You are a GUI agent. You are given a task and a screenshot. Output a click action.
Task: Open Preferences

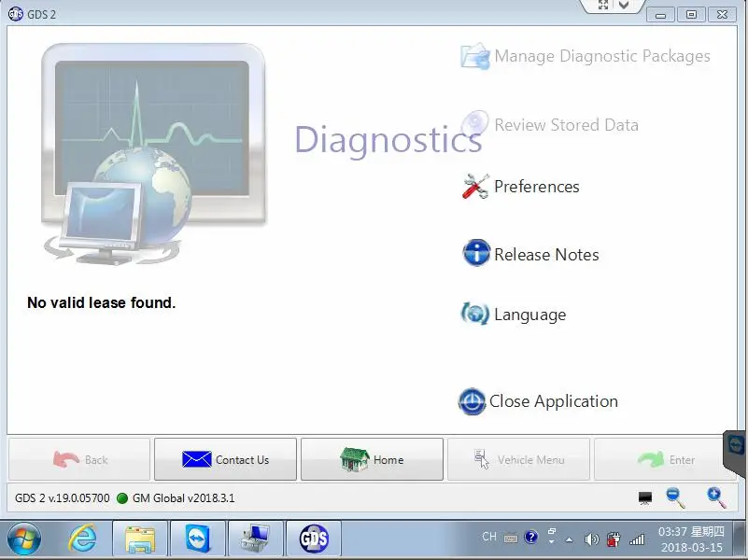520,187
